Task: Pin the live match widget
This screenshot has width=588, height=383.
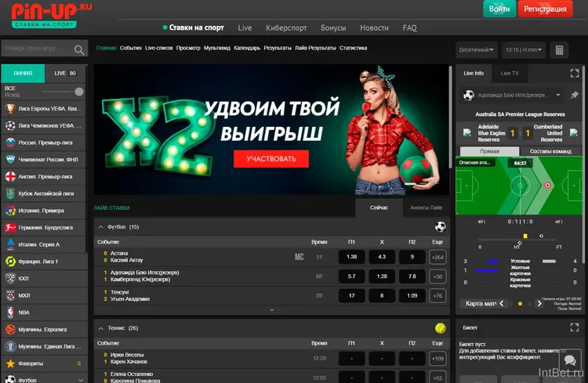Action: click(574, 96)
